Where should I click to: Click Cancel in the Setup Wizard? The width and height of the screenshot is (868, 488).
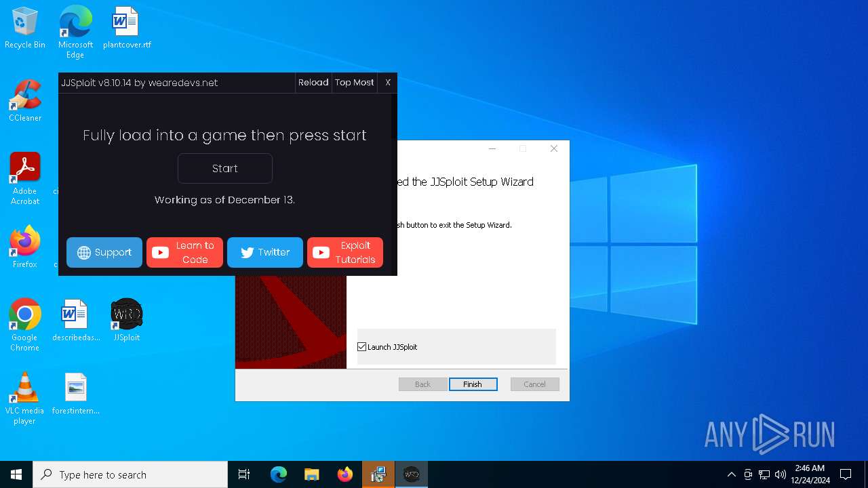click(x=534, y=384)
